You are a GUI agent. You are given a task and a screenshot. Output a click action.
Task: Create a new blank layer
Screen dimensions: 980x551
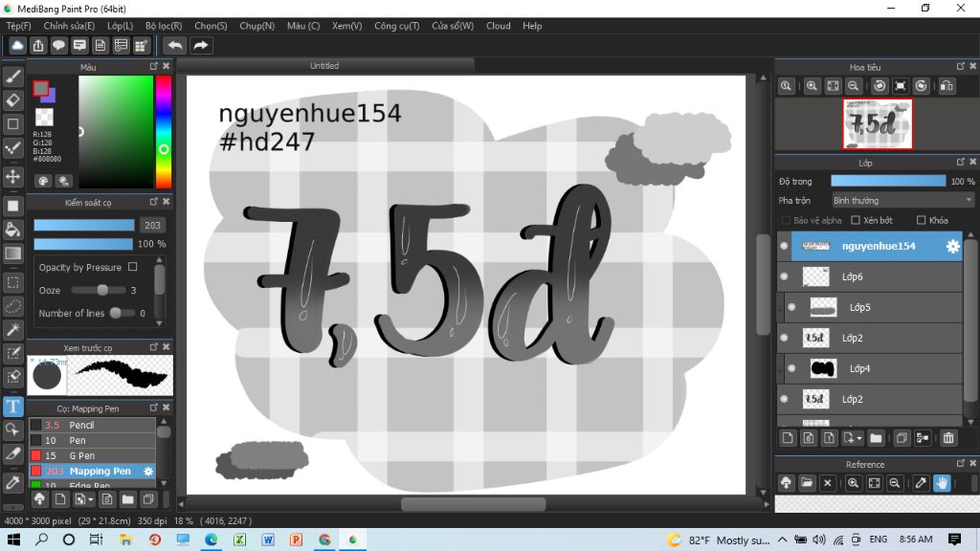(x=788, y=438)
